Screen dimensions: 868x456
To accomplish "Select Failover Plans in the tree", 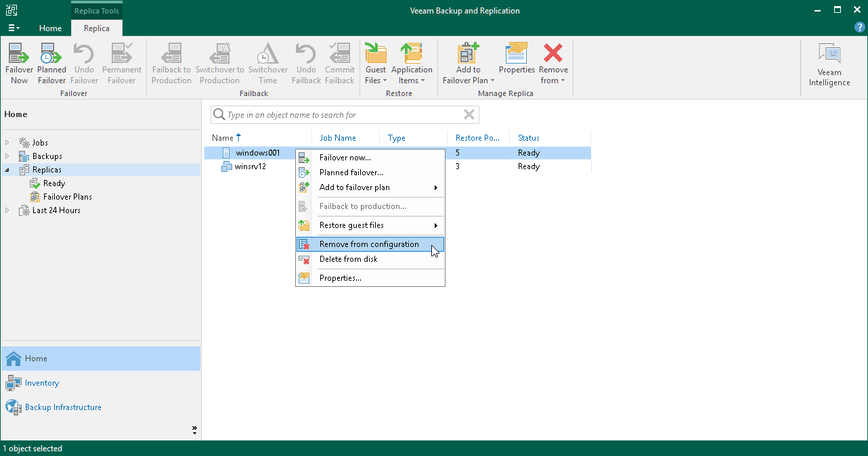I will (68, 197).
